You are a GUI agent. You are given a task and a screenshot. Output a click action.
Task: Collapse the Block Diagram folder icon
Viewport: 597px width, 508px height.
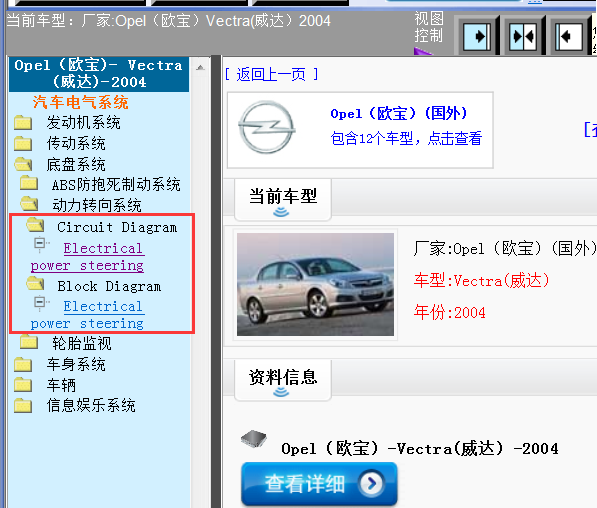coord(35,284)
